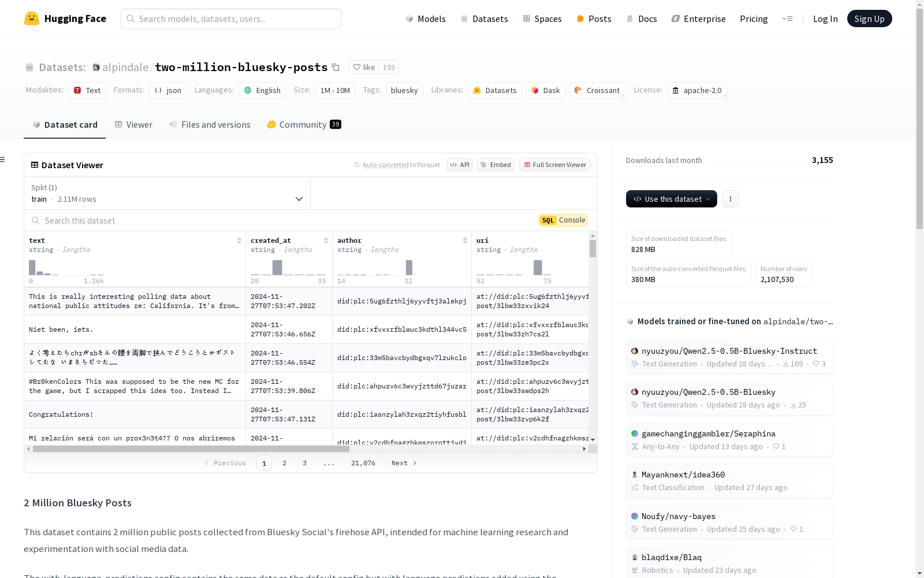This screenshot has height=578, width=924.
Task: Click the bluesky tag
Action: [x=404, y=90]
